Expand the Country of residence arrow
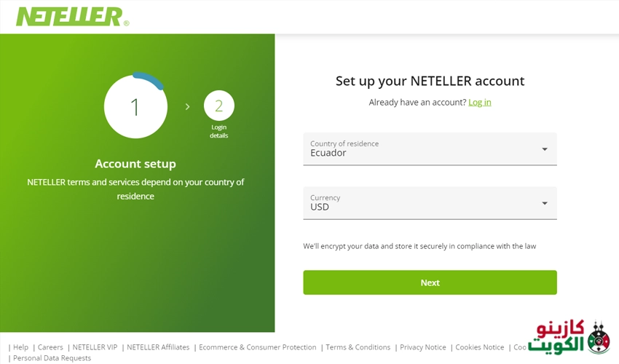The height and width of the screenshot is (364, 619). [x=545, y=149]
